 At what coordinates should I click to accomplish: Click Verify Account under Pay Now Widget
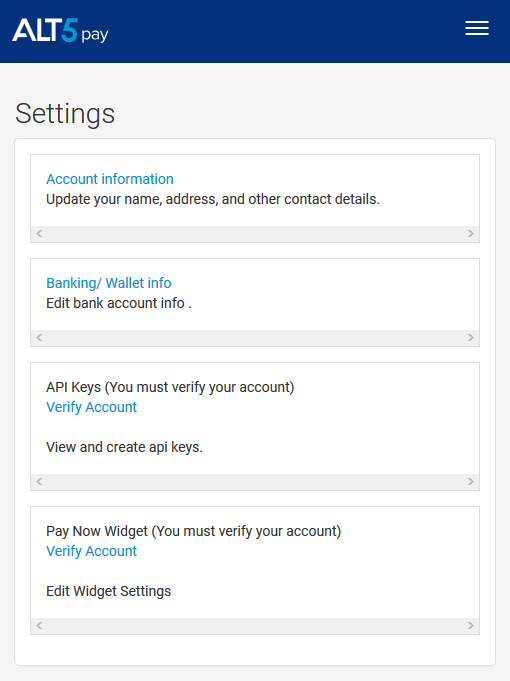92,551
